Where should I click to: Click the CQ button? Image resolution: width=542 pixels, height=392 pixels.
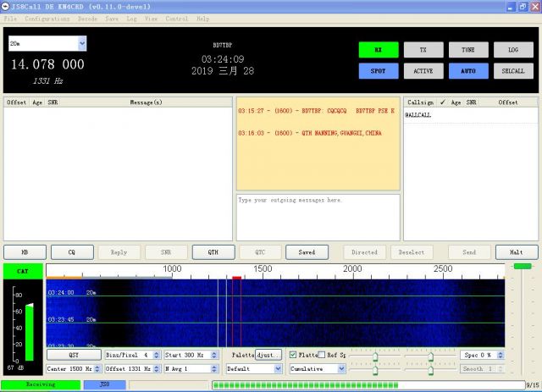[x=72, y=252]
